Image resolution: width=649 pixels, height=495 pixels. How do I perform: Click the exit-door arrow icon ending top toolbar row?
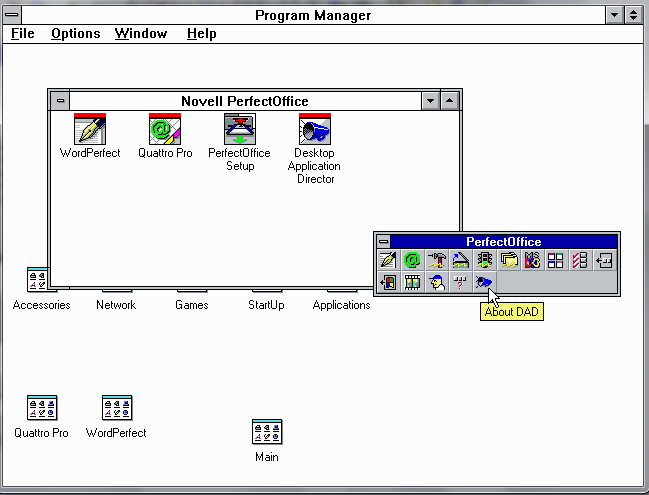coord(604,260)
